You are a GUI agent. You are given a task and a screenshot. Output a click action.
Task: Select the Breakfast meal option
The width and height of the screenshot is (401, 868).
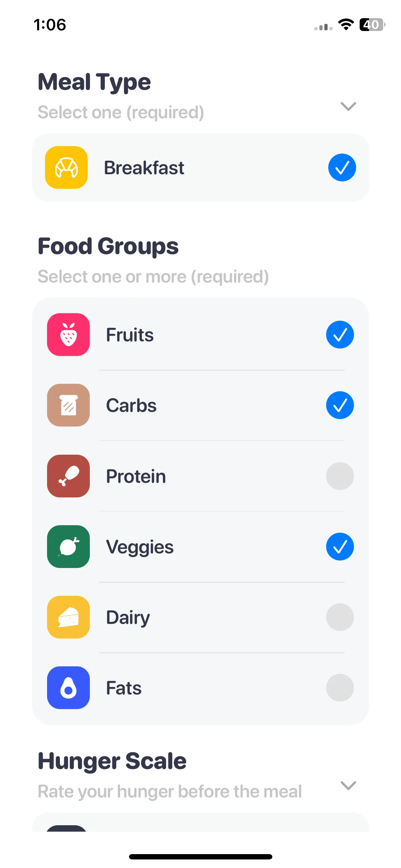point(200,167)
